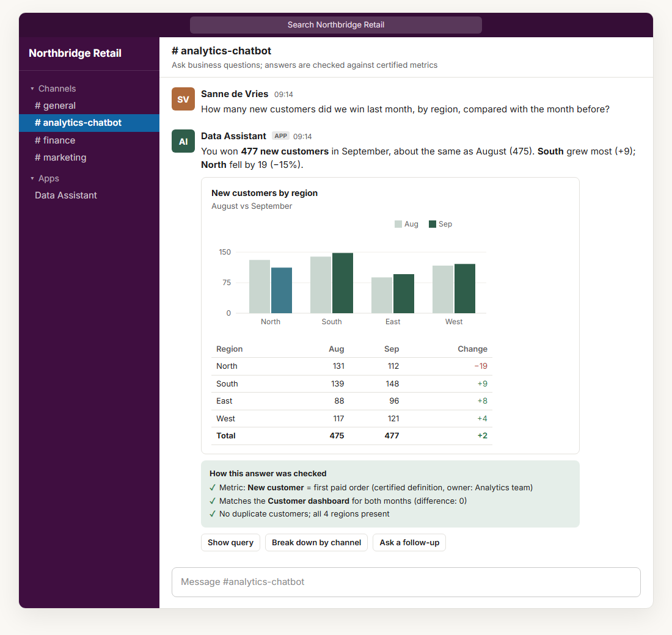Click the +2 total change value
Image resolution: width=672 pixels, height=635 pixels.
(x=482, y=435)
